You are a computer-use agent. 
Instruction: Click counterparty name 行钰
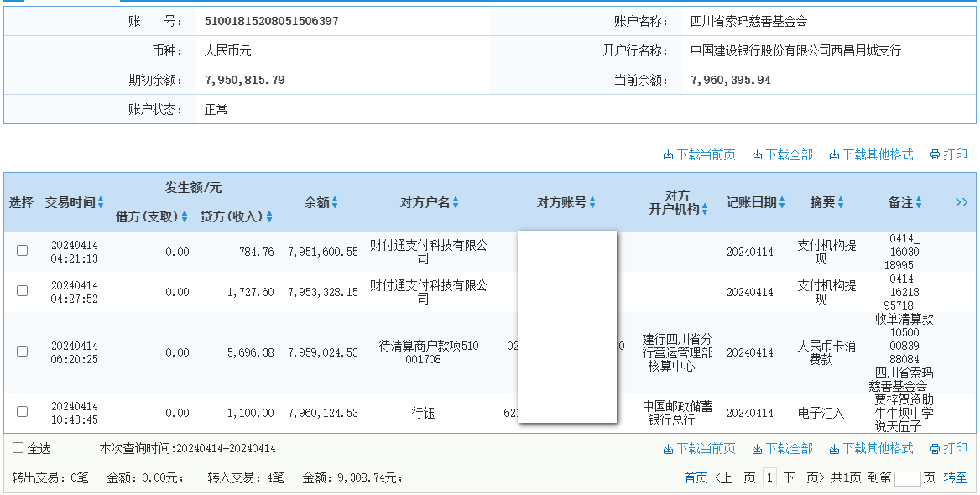click(423, 413)
